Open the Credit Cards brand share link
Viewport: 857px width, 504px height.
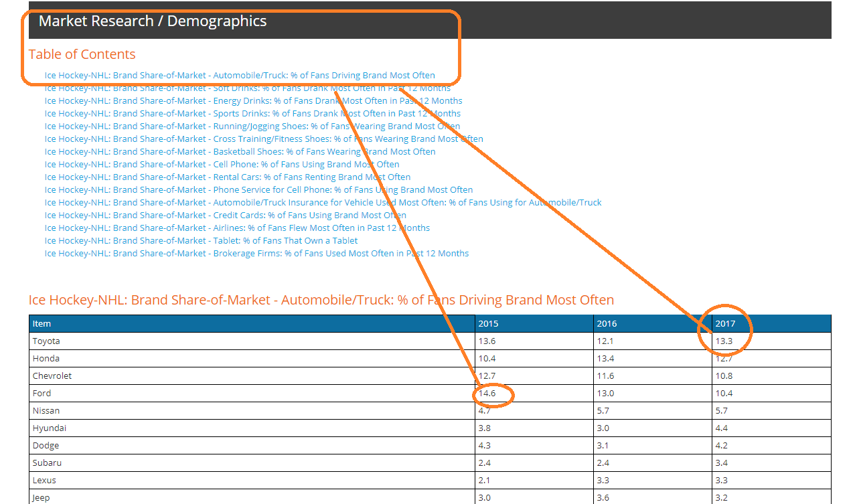click(x=226, y=216)
